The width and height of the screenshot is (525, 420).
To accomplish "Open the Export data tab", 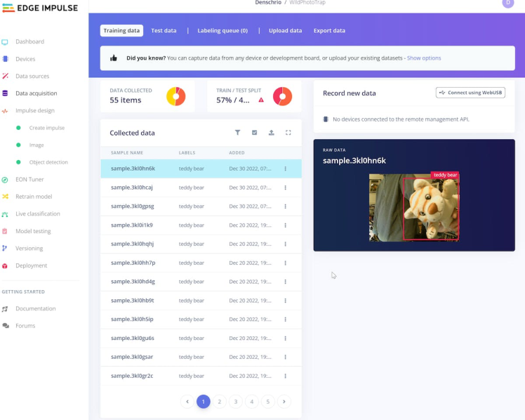I will click(x=329, y=30).
